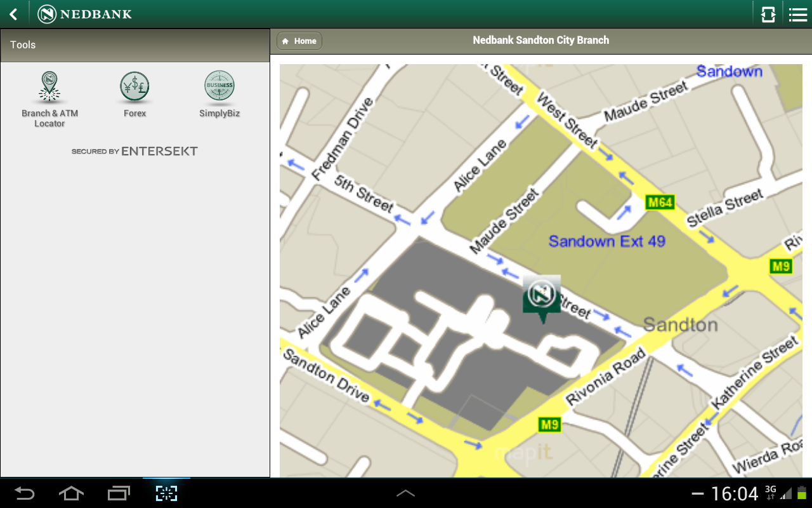The image size is (812, 508).
Task: Tap the 'Fredman Drive' map label
Action: pos(343,138)
